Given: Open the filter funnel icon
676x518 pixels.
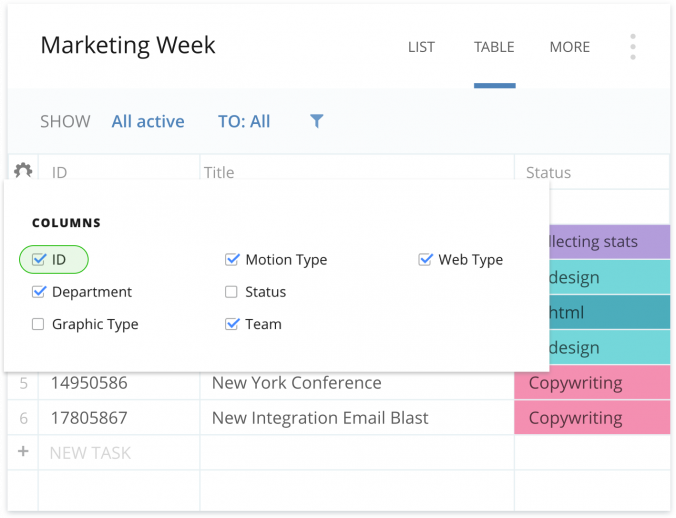Looking at the screenshot, I should (316, 121).
